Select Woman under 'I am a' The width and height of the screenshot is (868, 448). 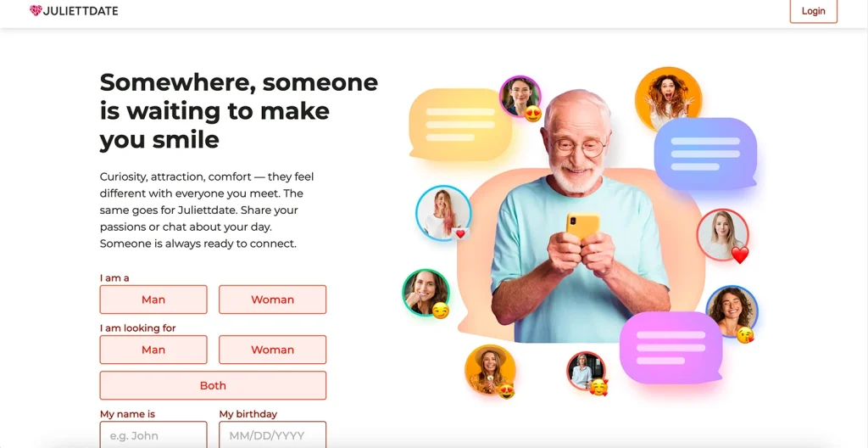click(272, 300)
